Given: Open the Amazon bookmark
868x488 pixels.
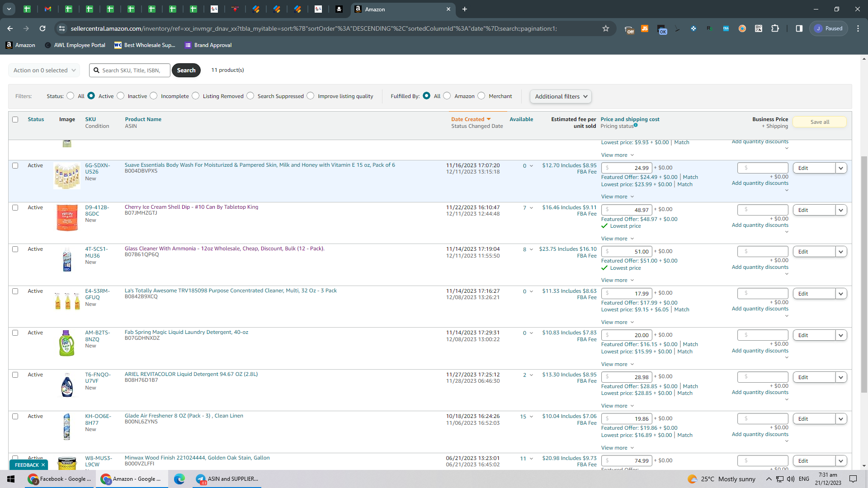Looking at the screenshot, I should [x=20, y=45].
